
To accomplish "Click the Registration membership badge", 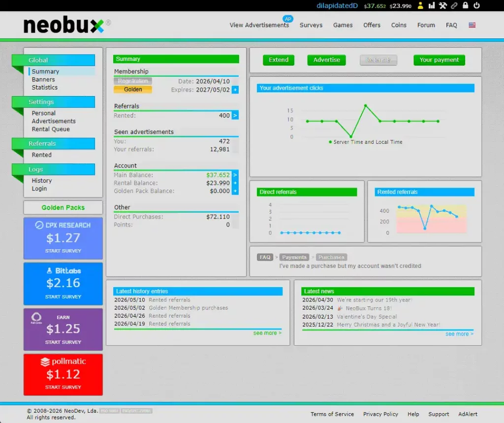I will (133, 81).
